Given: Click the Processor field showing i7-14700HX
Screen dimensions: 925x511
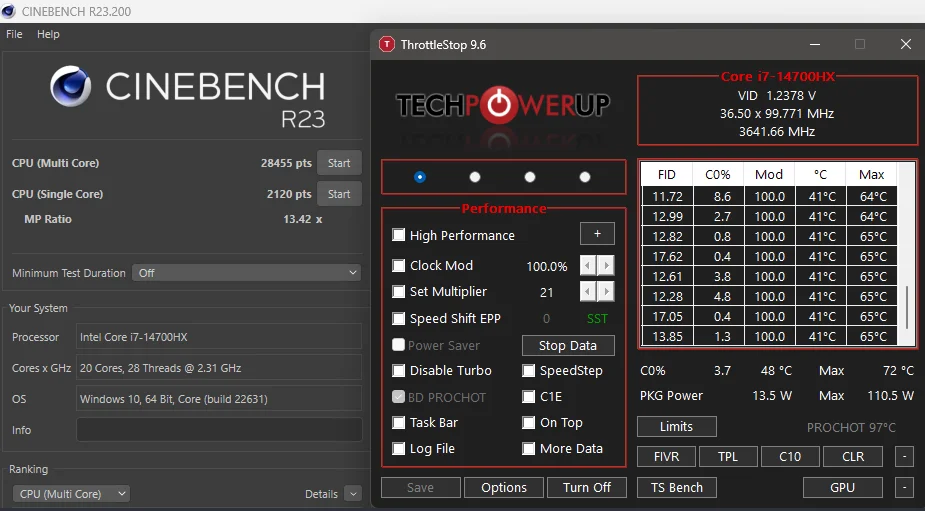Looking at the screenshot, I should (x=219, y=337).
